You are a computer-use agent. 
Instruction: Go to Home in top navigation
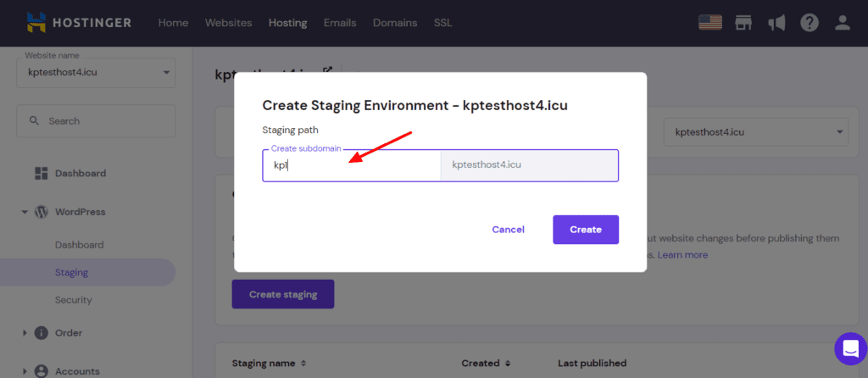point(173,23)
